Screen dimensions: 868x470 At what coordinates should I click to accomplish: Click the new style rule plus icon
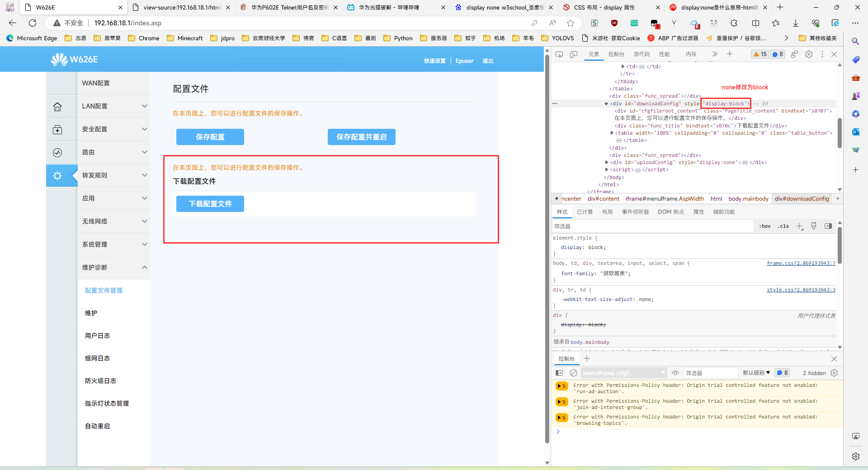(x=799, y=226)
